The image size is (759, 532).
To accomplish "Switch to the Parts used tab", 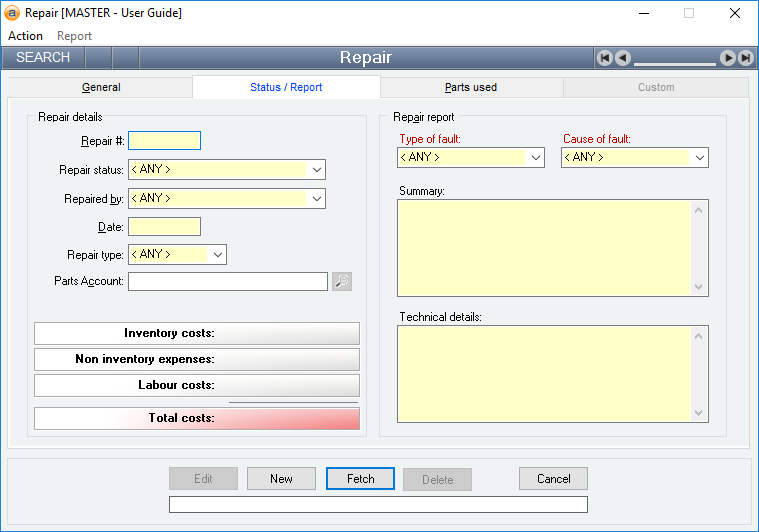I will (471, 87).
